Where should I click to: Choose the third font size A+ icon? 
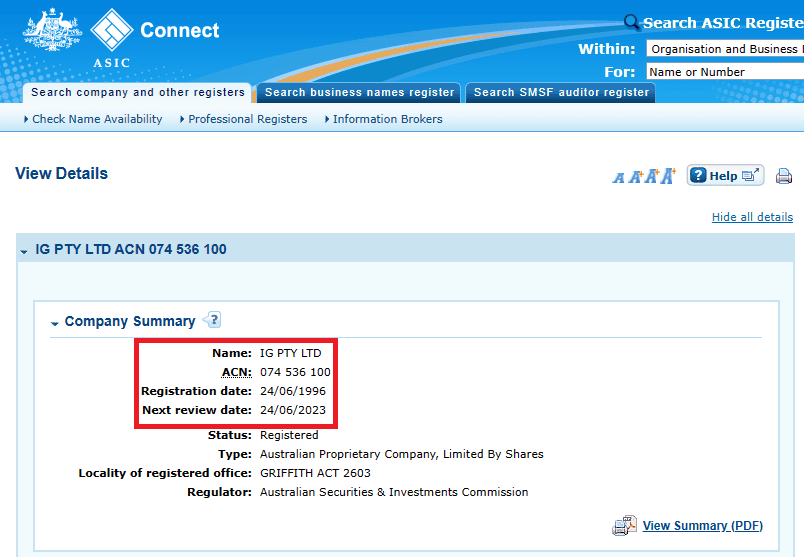[x=652, y=176]
